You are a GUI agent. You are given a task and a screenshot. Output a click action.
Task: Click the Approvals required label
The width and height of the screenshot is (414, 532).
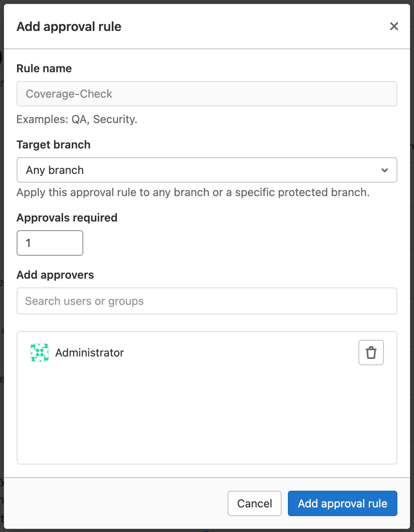pyautogui.click(x=67, y=218)
